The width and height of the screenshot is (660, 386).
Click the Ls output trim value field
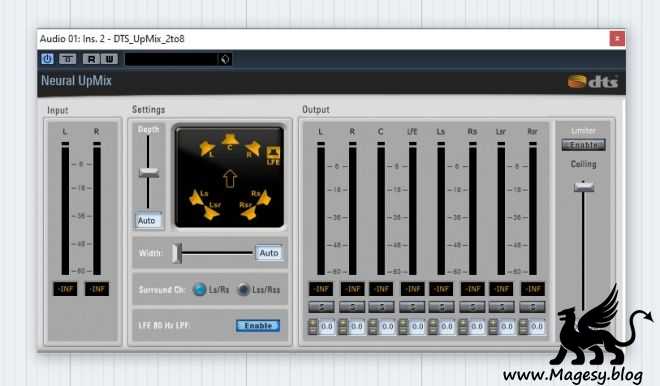tap(447, 327)
